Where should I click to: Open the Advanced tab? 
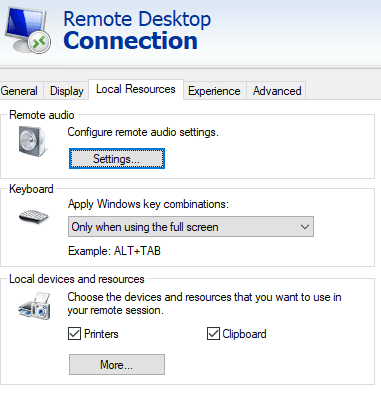click(277, 91)
